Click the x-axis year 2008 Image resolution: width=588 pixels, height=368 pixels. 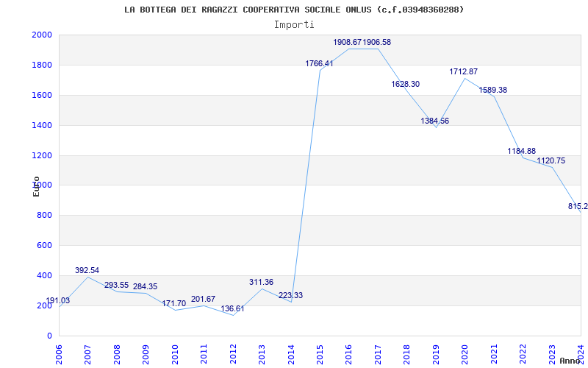(x=117, y=354)
